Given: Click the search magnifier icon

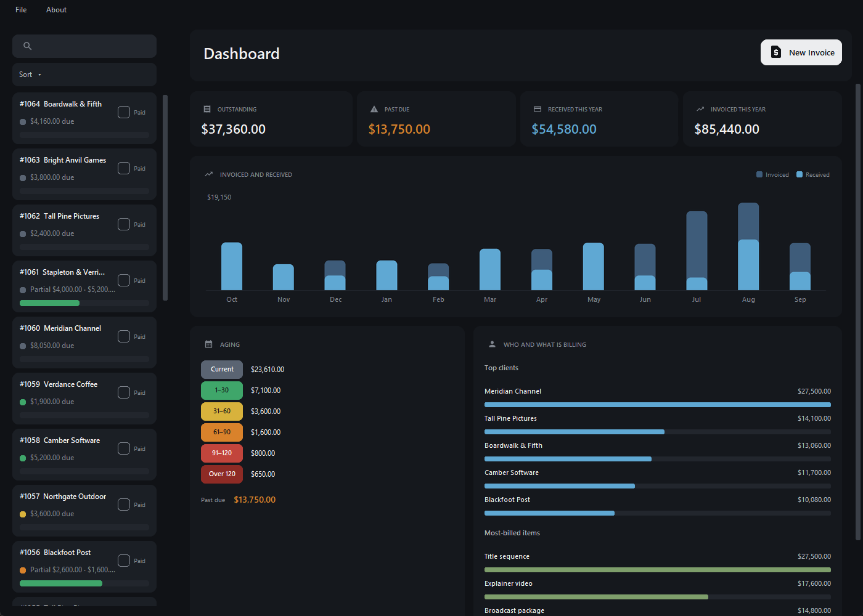Looking at the screenshot, I should click(27, 46).
